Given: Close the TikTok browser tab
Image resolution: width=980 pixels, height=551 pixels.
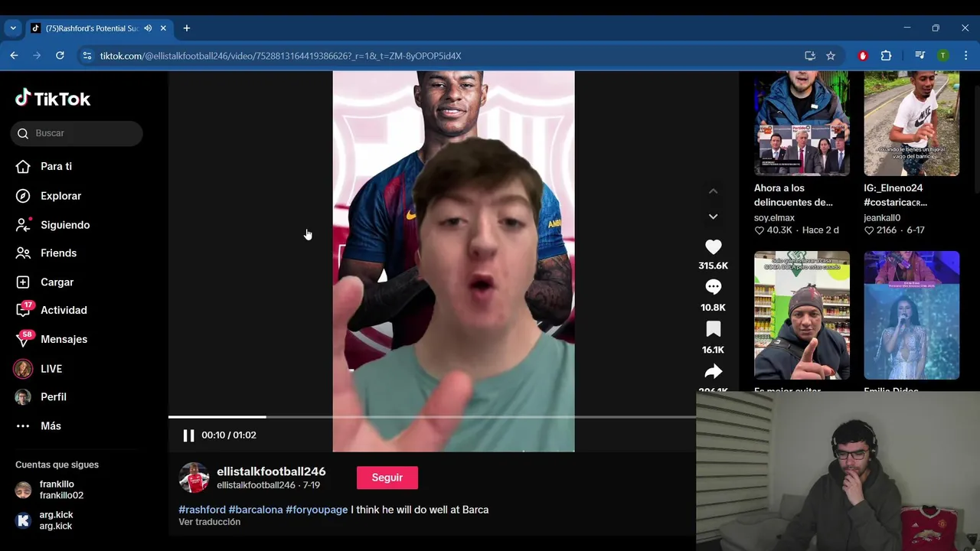Looking at the screenshot, I should pyautogui.click(x=163, y=28).
